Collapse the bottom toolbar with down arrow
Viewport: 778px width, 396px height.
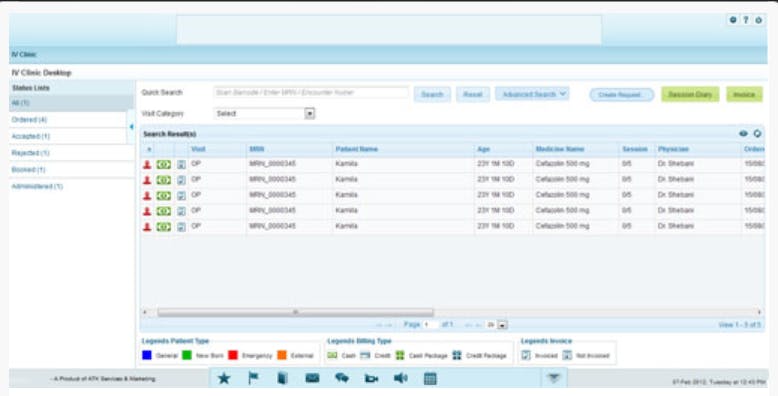pyautogui.click(x=554, y=378)
